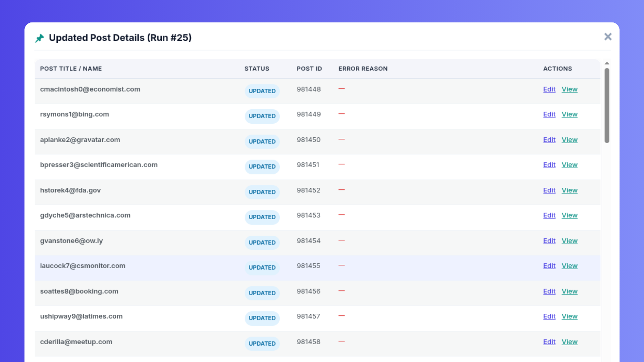Click post ID 981452
644x362 pixels.
309,190
